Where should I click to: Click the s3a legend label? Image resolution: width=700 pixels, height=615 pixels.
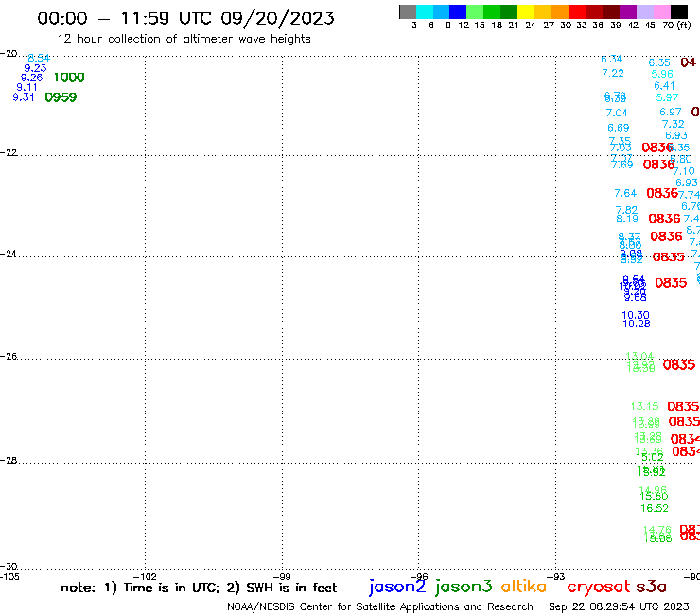pos(651,587)
